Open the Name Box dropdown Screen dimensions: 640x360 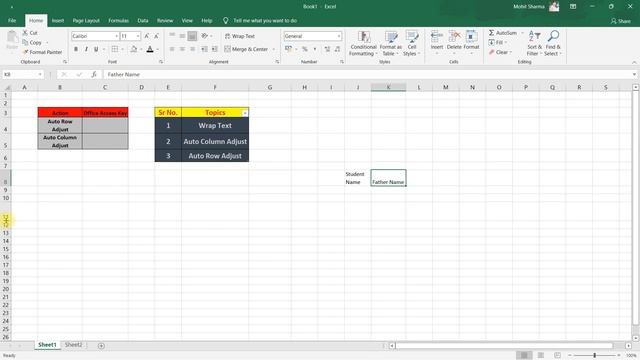click(x=40, y=74)
